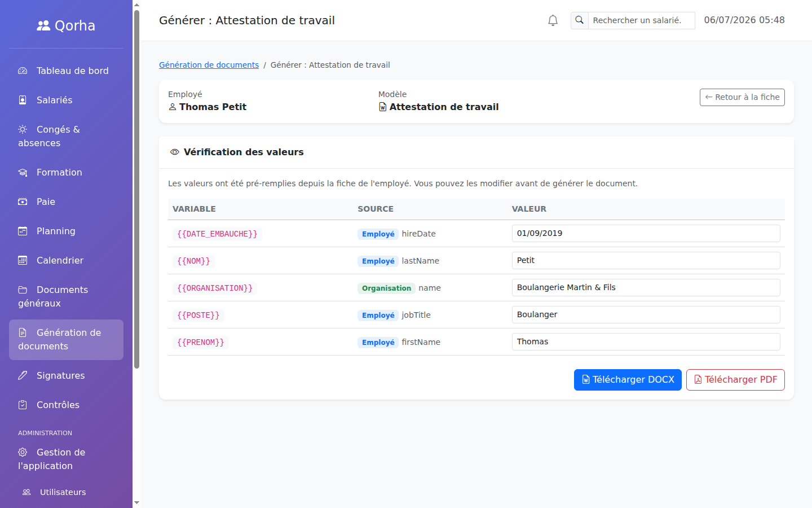Viewport: 812px width, 508px height.
Task: Click the Contrôles clipboard icon
Action: tap(23, 405)
